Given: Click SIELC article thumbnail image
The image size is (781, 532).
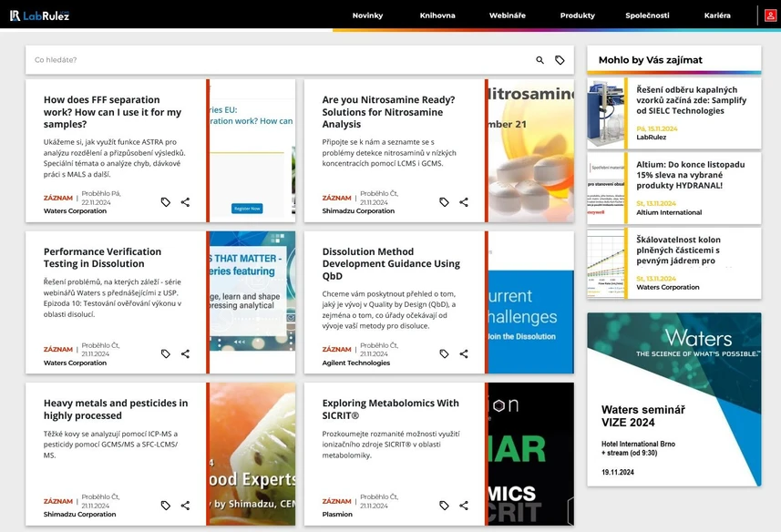Looking at the screenshot, I should tap(606, 114).
